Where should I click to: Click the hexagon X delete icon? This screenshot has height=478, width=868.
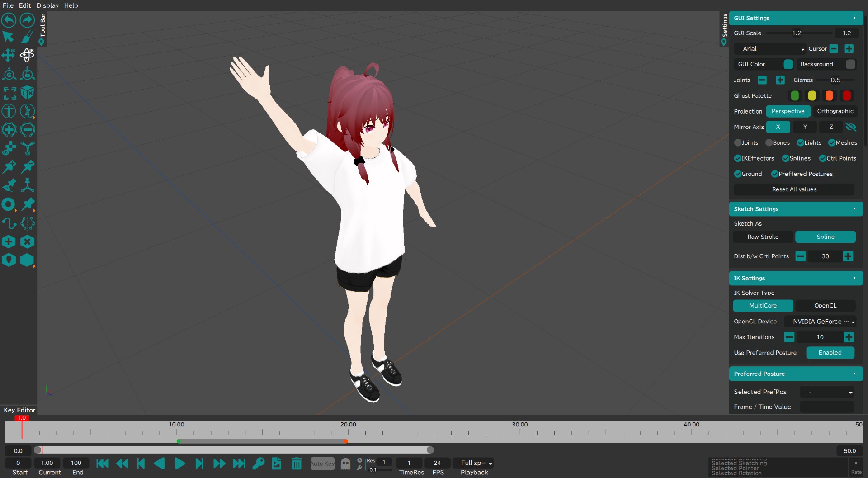tap(27, 241)
